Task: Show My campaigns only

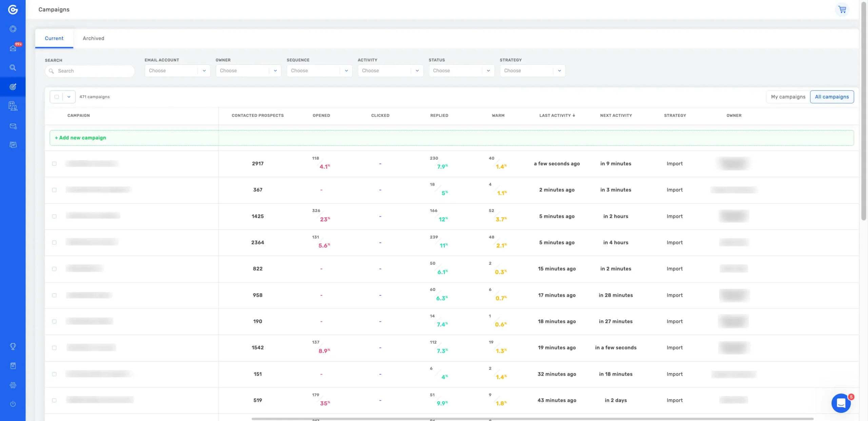Action: pyautogui.click(x=788, y=97)
